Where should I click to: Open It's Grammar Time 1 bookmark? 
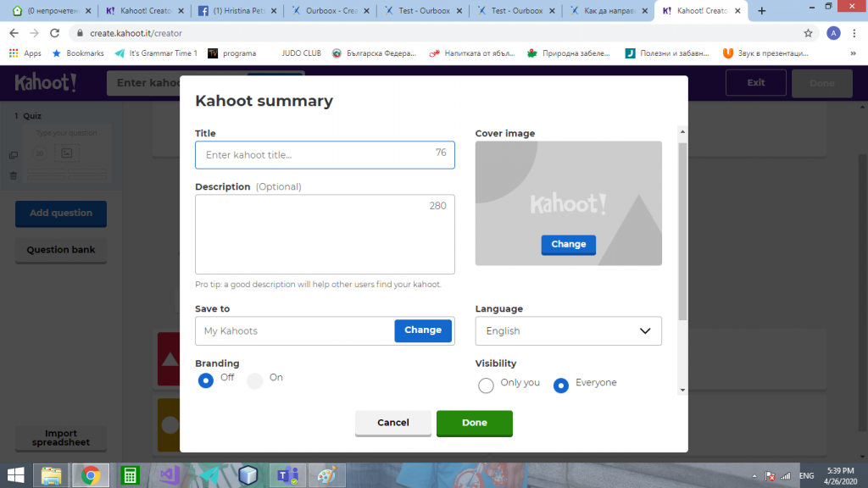(x=156, y=53)
